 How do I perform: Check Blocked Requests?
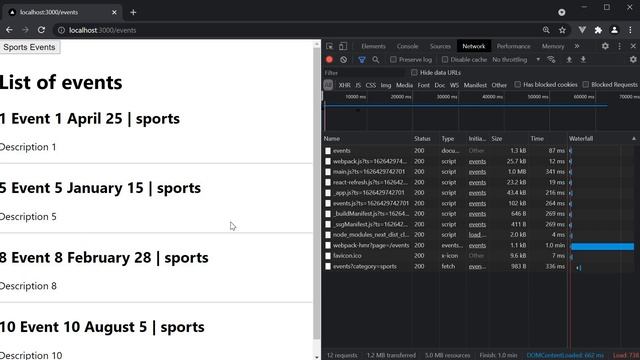point(586,84)
